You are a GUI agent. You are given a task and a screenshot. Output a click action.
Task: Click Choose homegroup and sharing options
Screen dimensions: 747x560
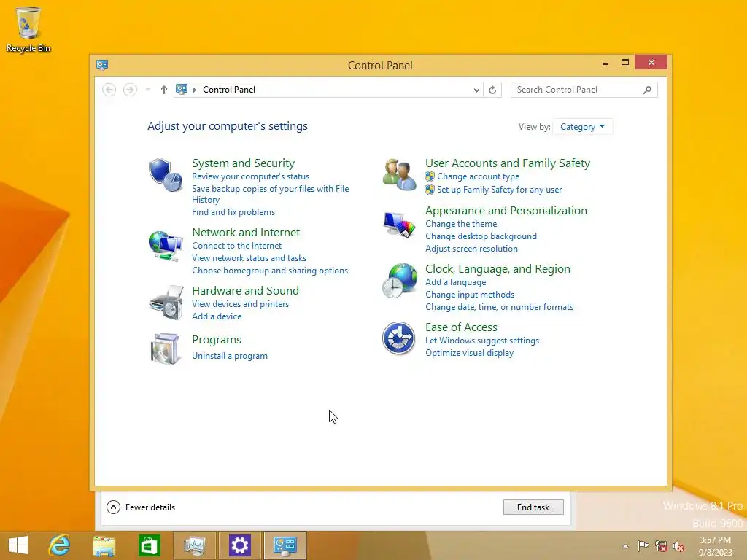[x=270, y=271]
